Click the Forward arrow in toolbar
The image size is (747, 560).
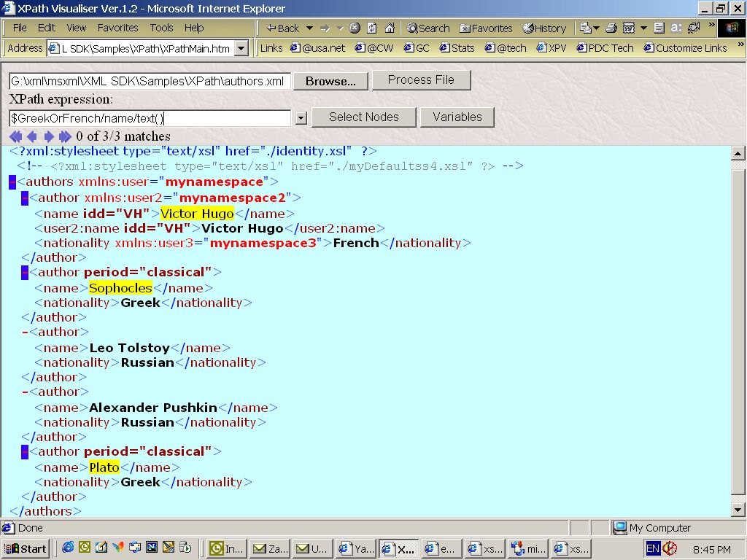(325, 28)
